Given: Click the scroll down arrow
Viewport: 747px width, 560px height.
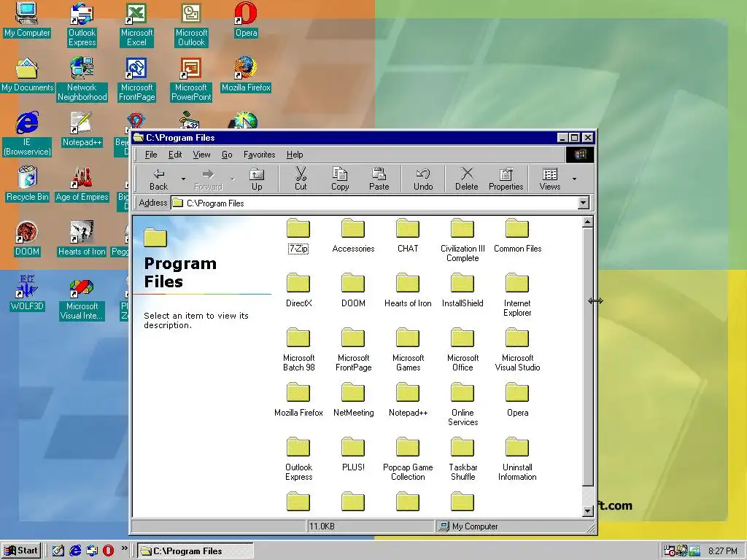Looking at the screenshot, I should pyautogui.click(x=587, y=511).
